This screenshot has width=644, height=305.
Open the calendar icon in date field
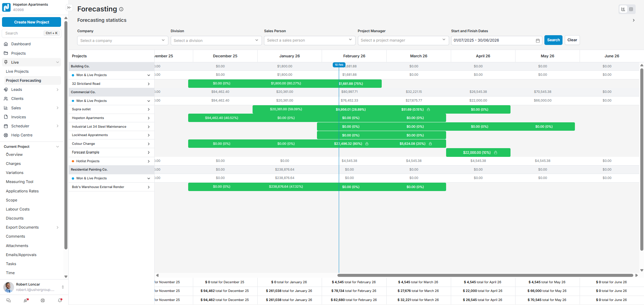point(538,41)
